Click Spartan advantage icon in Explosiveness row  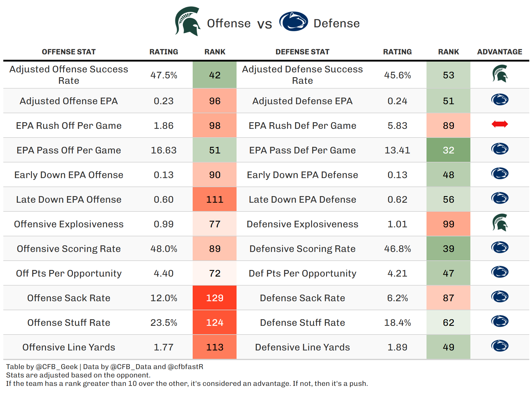(x=500, y=223)
